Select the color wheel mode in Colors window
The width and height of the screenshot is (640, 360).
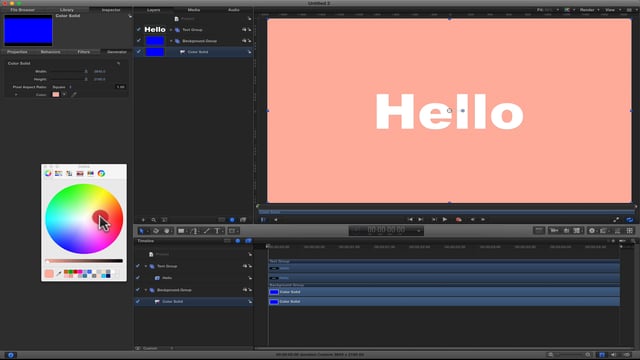48,173
